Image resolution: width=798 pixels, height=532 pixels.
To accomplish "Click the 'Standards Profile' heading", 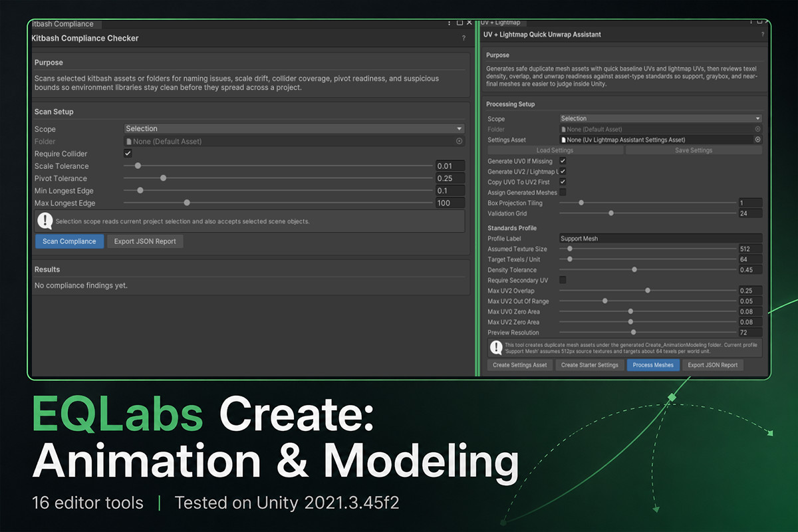I will 512,228.
